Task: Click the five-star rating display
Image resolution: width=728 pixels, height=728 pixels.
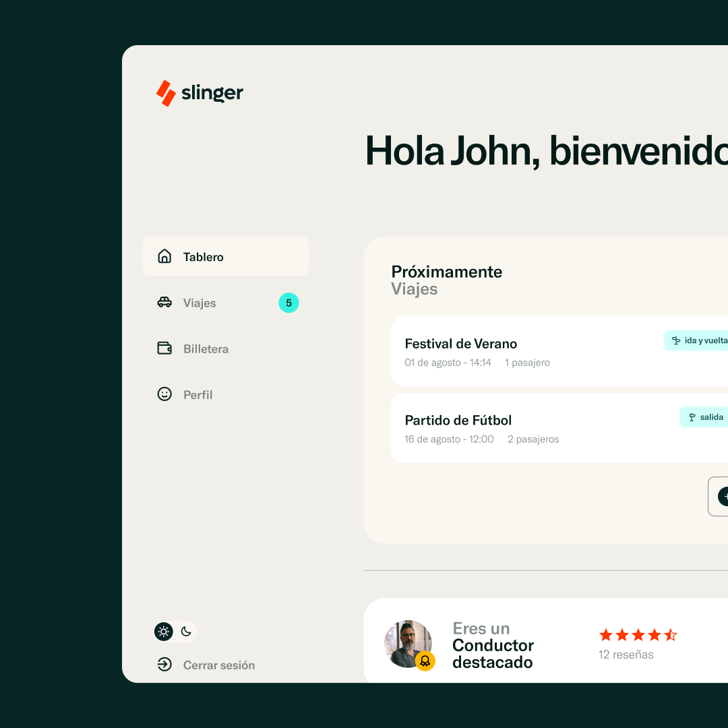Action: [638, 635]
